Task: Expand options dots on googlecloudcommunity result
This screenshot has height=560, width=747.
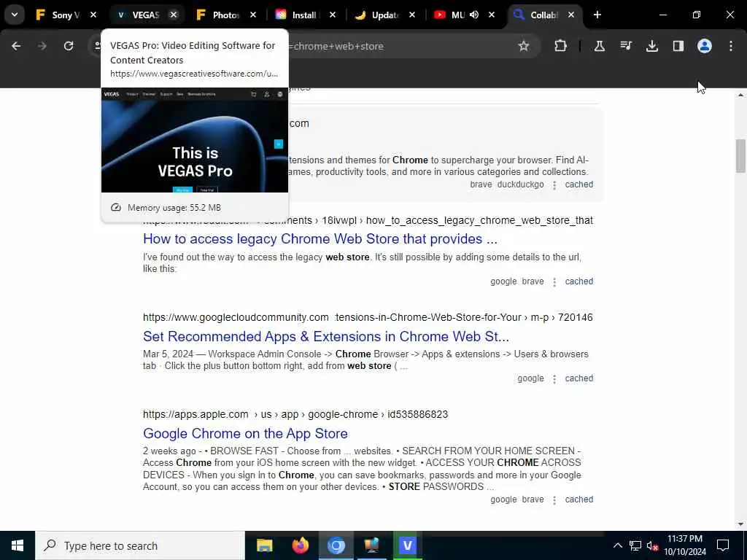Action: pos(554,379)
